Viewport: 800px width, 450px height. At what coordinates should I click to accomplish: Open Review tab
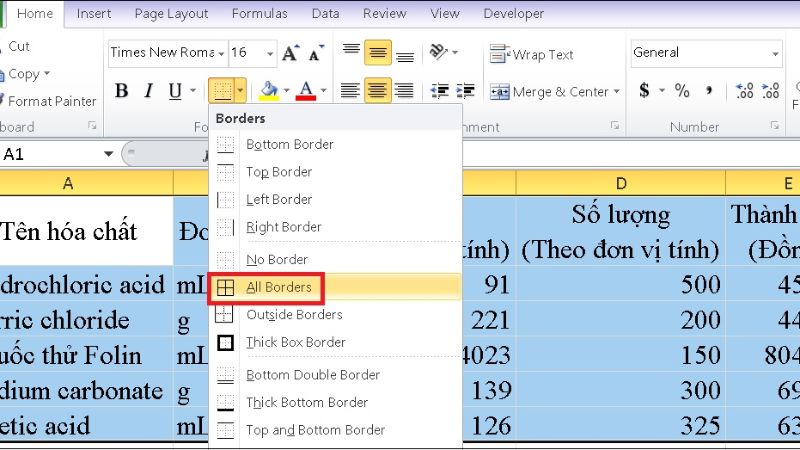[x=385, y=14]
